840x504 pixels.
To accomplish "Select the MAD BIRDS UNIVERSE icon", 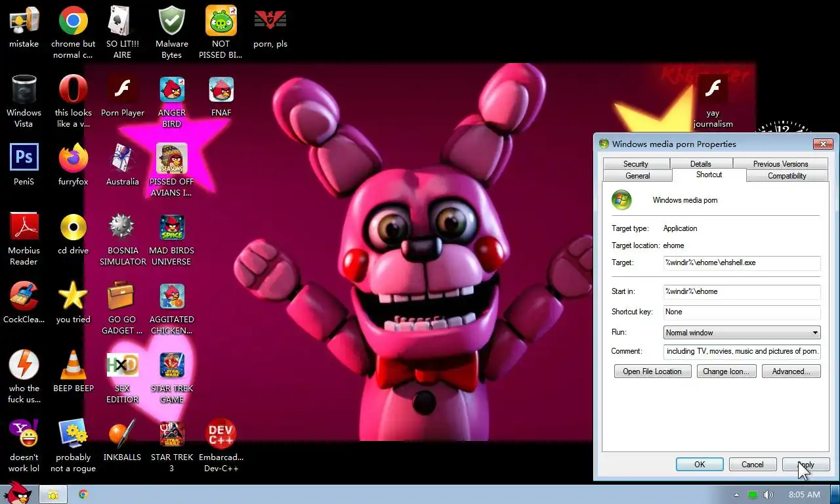I will 172,238.
